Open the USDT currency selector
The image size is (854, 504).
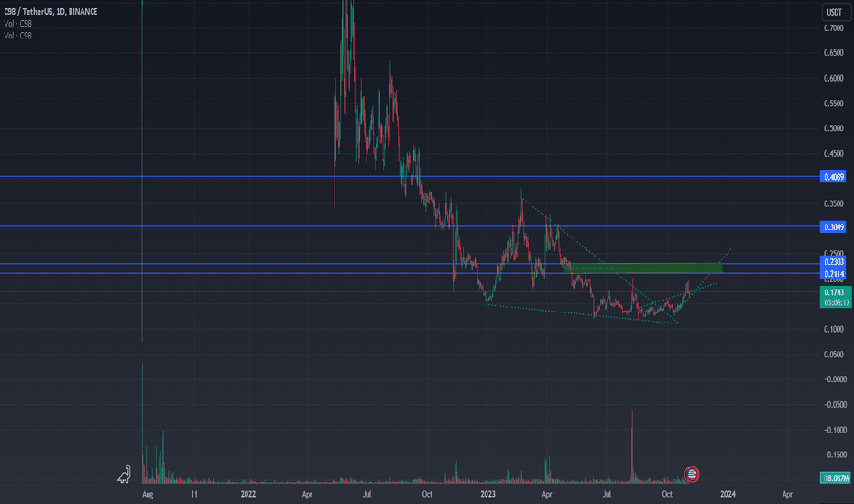click(x=834, y=12)
